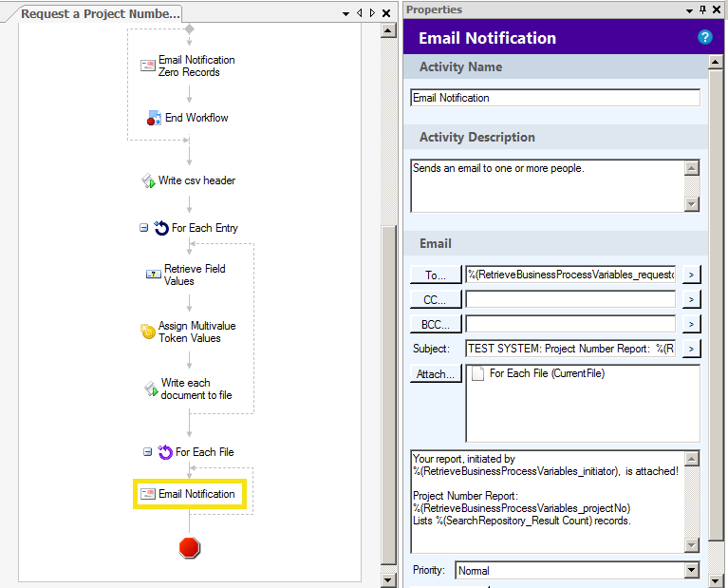
Task: Select the End Workflow activity icon
Action: click(x=154, y=118)
